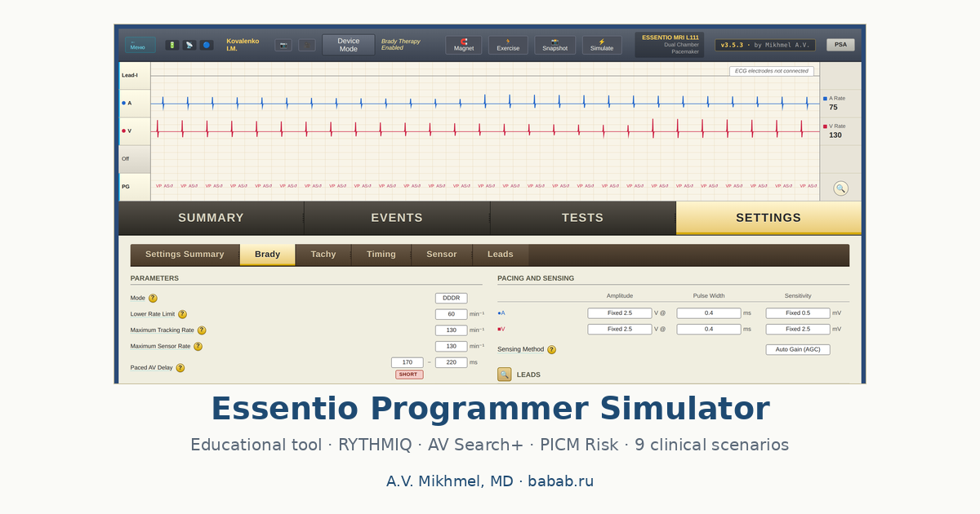
Task: Click the Simulate button
Action: click(x=602, y=45)
